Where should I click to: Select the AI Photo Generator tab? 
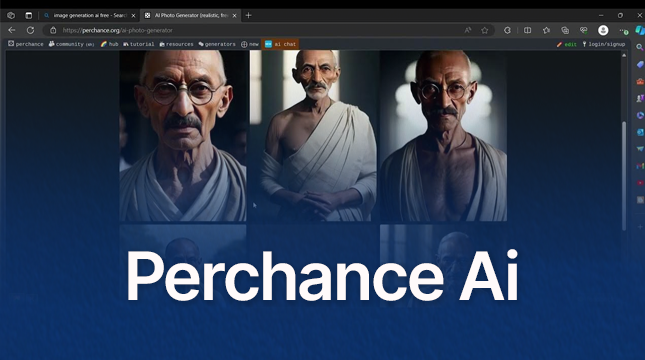tap(191, 15)
